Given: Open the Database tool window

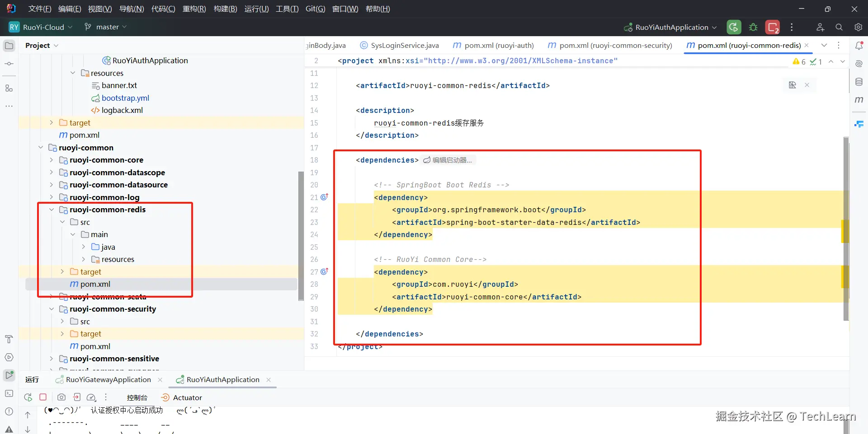Looking at the screenshot, I should pyautogui.click(x=859, y=82).
